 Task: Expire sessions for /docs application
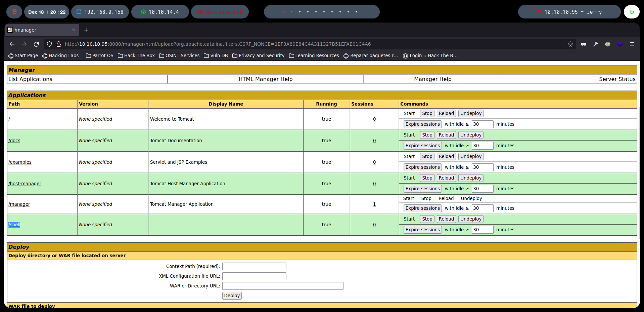click(x=422, y=146)
